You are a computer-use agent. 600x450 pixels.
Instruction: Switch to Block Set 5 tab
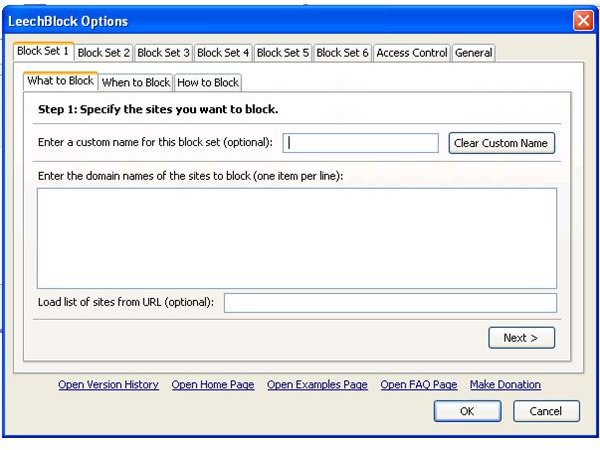283,53
